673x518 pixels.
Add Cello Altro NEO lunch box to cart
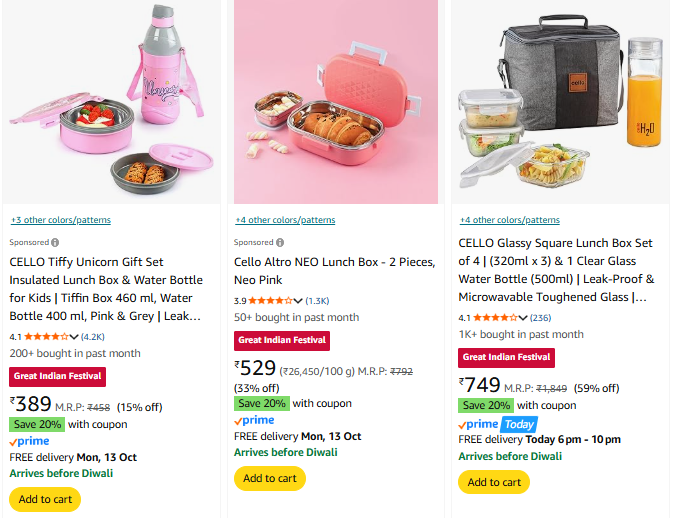tap(269, 478)
